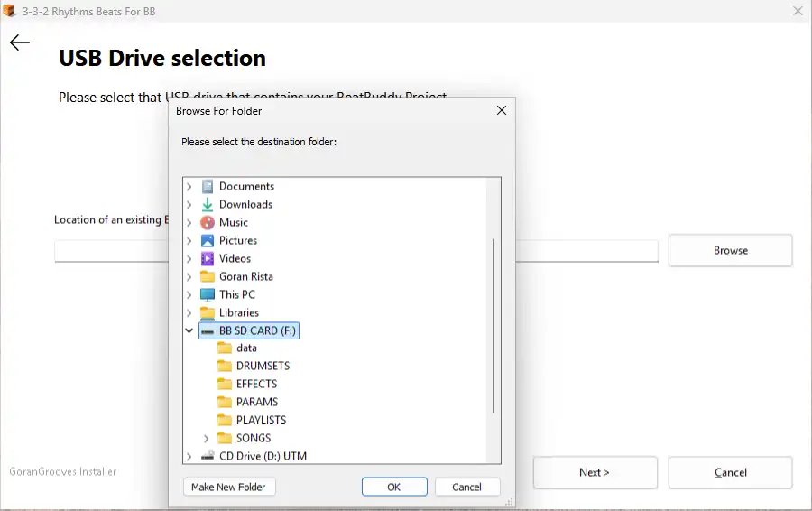Expand the Libraries tree node
Viewport: 812px width, 511px height.
[189, 313]
